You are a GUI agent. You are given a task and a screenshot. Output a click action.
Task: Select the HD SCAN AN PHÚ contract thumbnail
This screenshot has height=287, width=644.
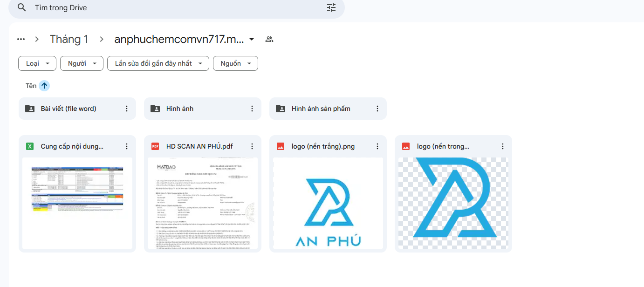(x=203, y=203)
